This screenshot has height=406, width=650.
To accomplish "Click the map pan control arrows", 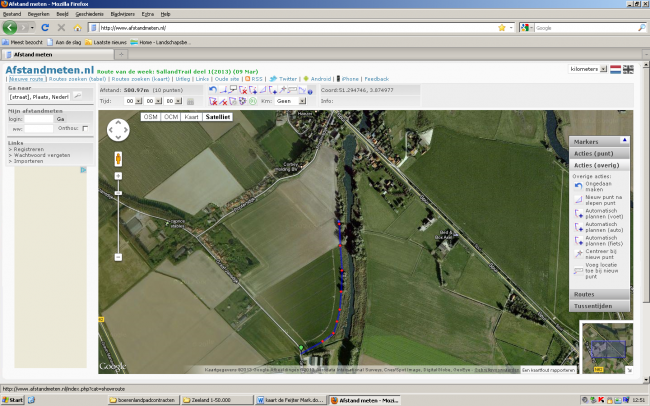I will [118, 130].
